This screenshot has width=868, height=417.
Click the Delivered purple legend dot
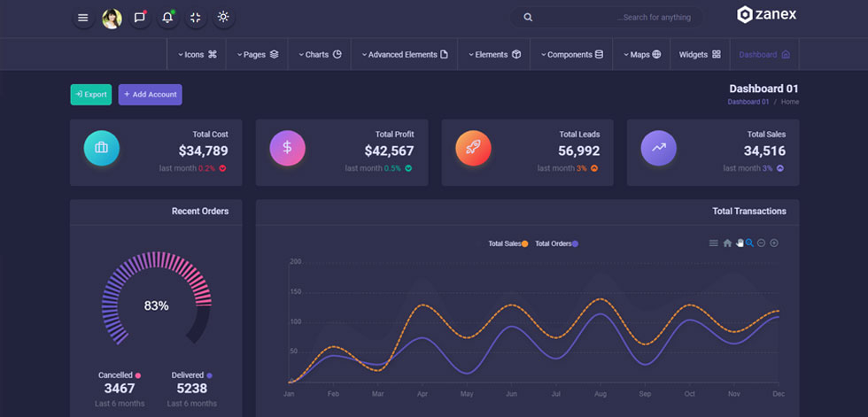(209, 375)
